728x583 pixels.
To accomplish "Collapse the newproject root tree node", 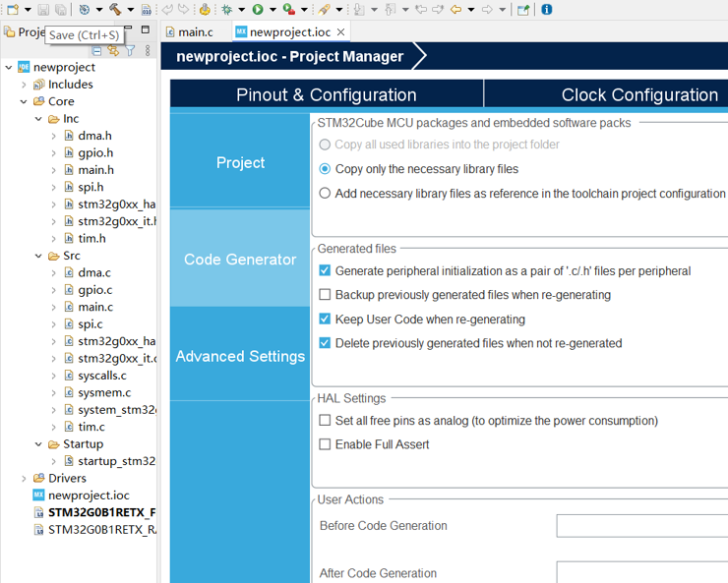I will click(8, 67).
